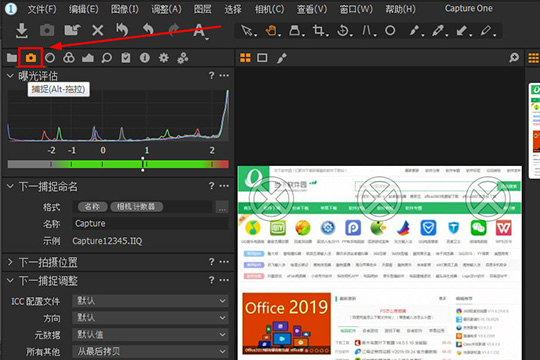This screenshot has height=360, width=540.
Task: Switch viewer to multi-view grid icon
Action: click(245, 58)
